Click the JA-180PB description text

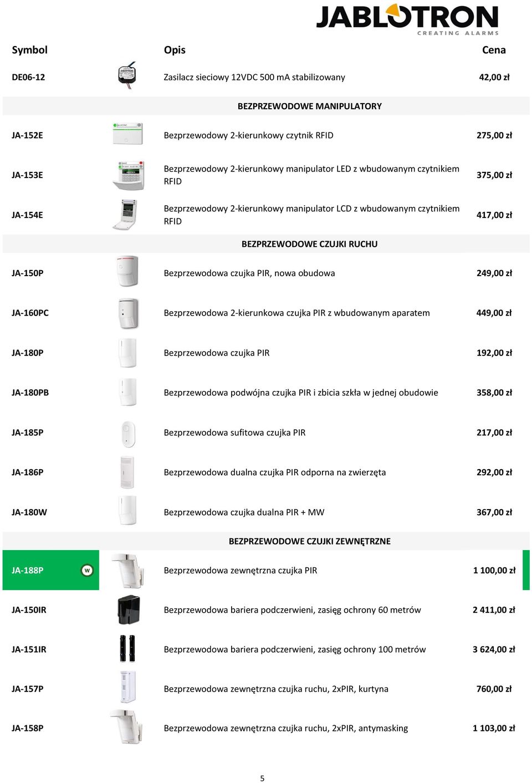301,393
